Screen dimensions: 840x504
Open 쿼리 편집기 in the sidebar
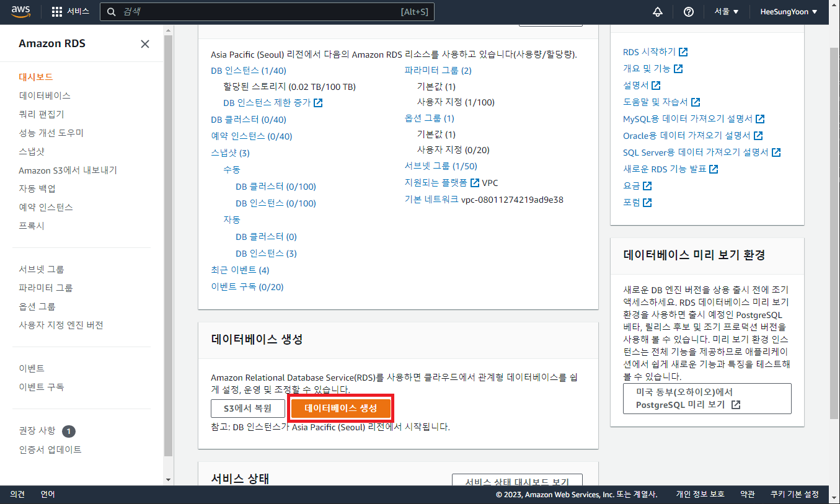coord(41,114)
